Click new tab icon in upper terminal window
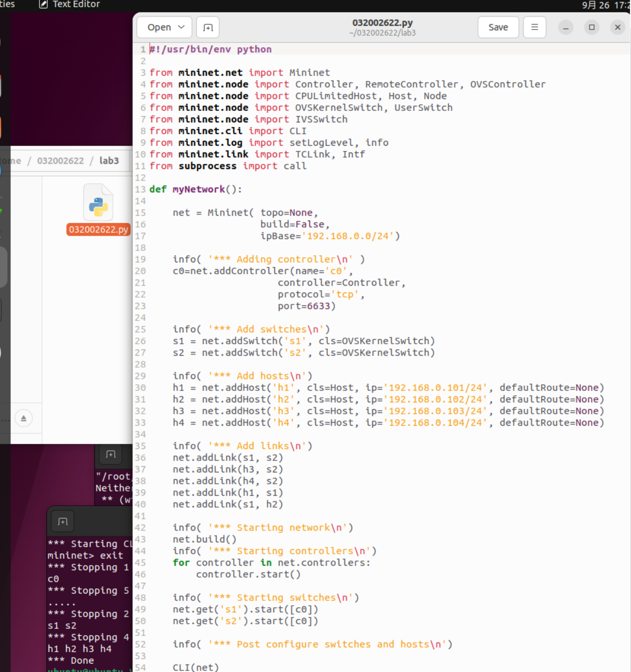Image resolution: width=631 pixels, height=672 pixels. 111,455
